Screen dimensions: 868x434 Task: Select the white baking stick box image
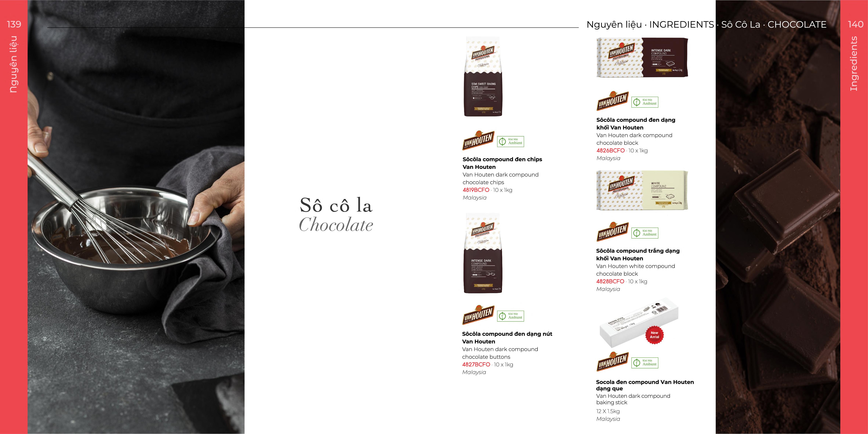pyautogui.click(x=639, y=323)
